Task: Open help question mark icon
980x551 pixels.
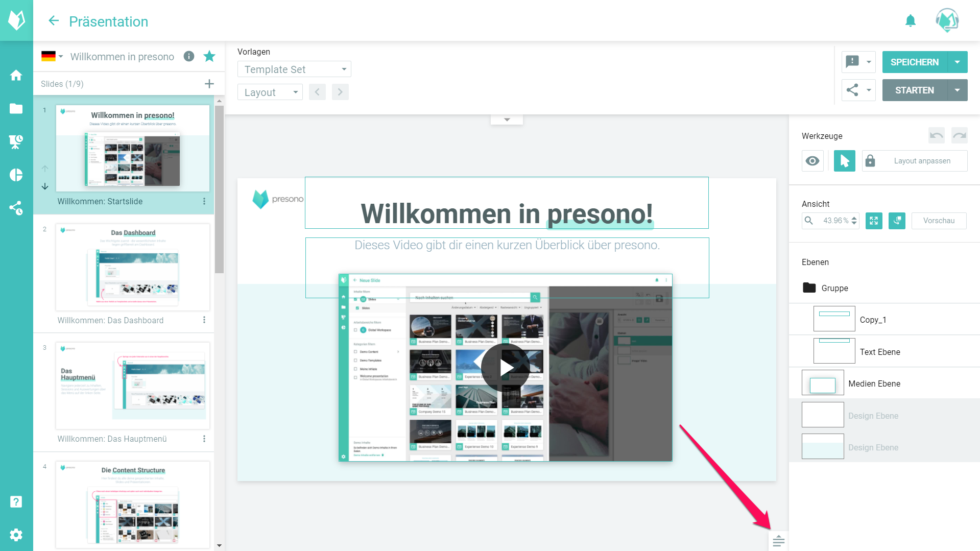Action: pos(16,502)
